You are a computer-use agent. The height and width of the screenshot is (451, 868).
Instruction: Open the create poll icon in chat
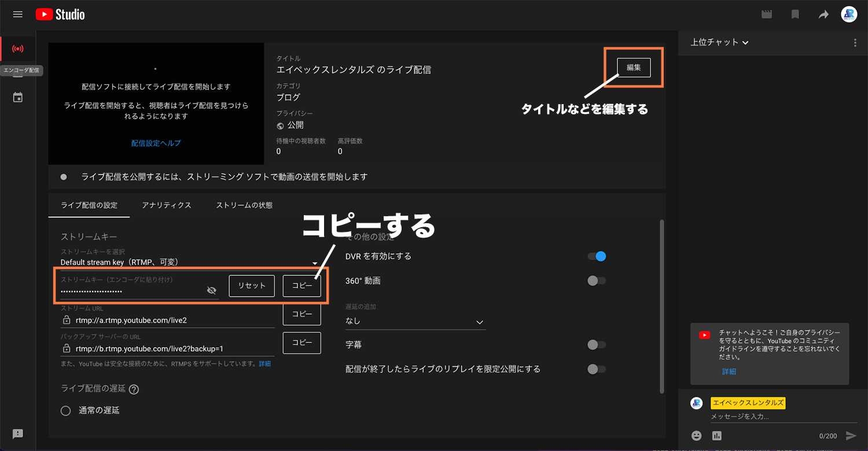coord(717,435)
